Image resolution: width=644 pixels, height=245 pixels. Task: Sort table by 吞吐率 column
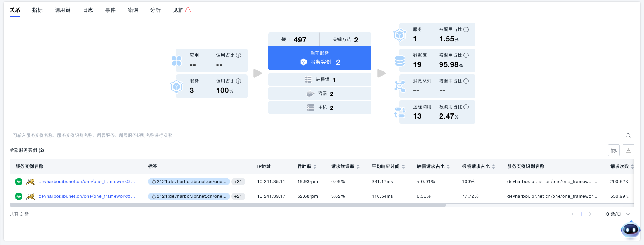[x=315, y=167]
